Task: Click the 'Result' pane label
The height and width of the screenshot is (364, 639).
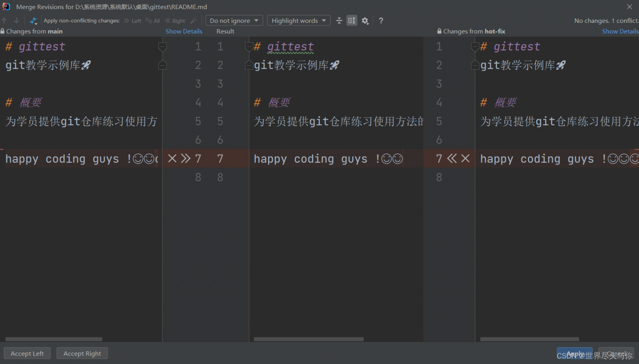Action: (225, 31)
